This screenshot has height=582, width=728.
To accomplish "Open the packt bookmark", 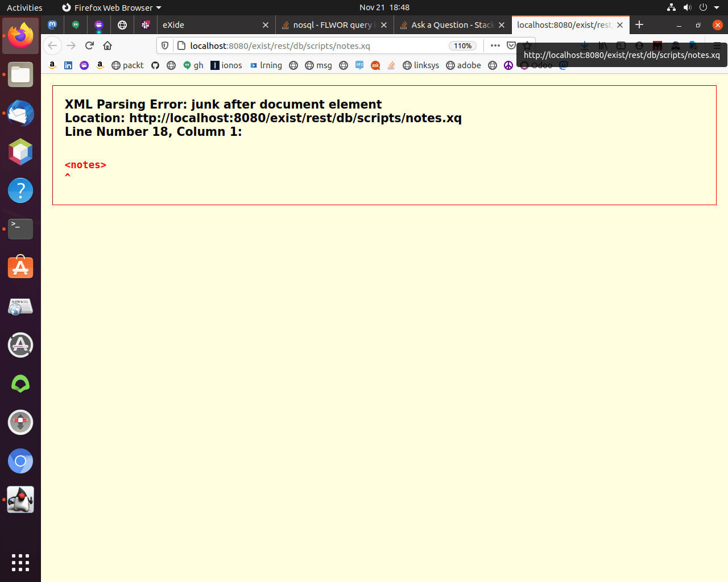I will (127, 65).
